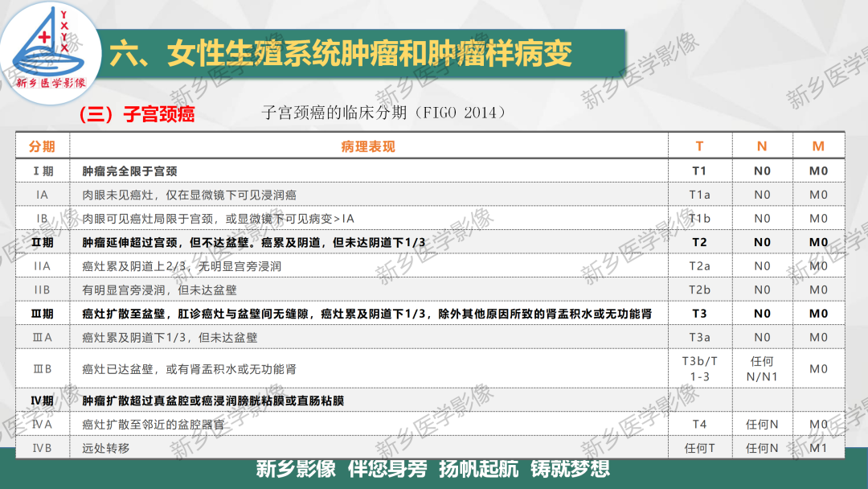Click the orange M column header
The image size is (868, 489).
click(x=818, y=146)
